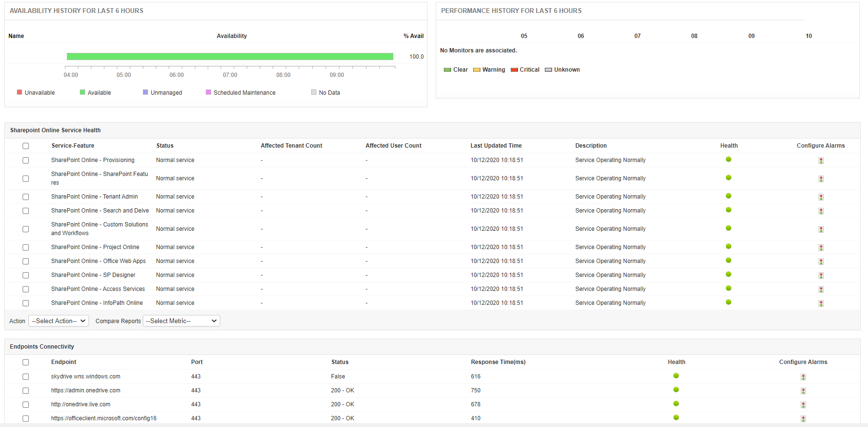Tick the SharePoint Online - Project Online checkbox

(25, 248)
